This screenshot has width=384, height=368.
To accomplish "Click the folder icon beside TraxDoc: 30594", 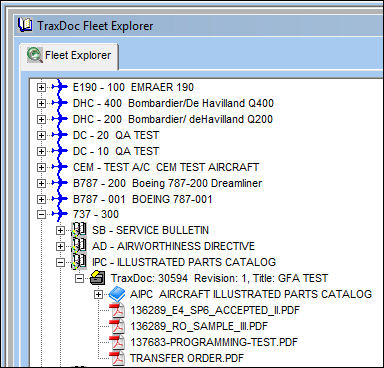I will [x=98, y=278].
